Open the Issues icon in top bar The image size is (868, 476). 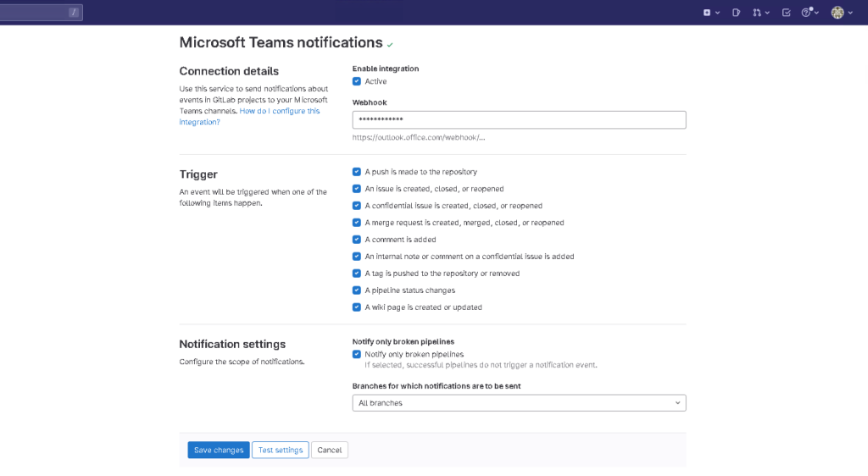pyautogui.click(x=736, y=13)
